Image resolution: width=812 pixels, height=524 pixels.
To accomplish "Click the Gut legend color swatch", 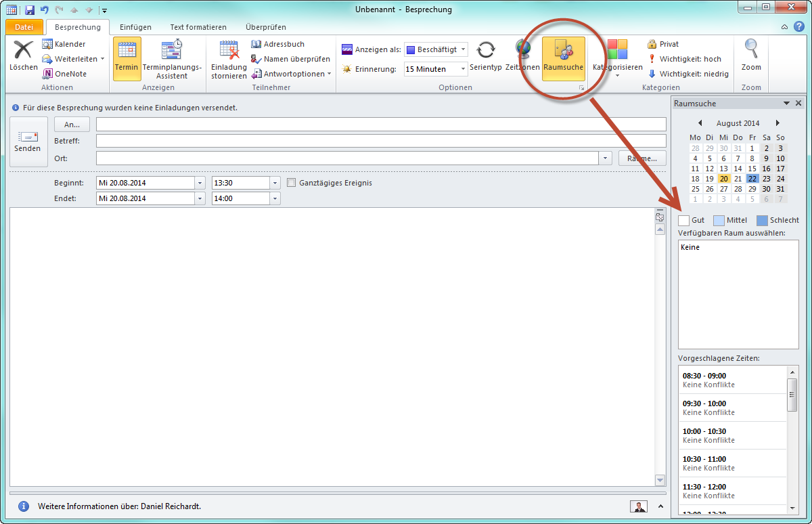I will coord(684,220).
